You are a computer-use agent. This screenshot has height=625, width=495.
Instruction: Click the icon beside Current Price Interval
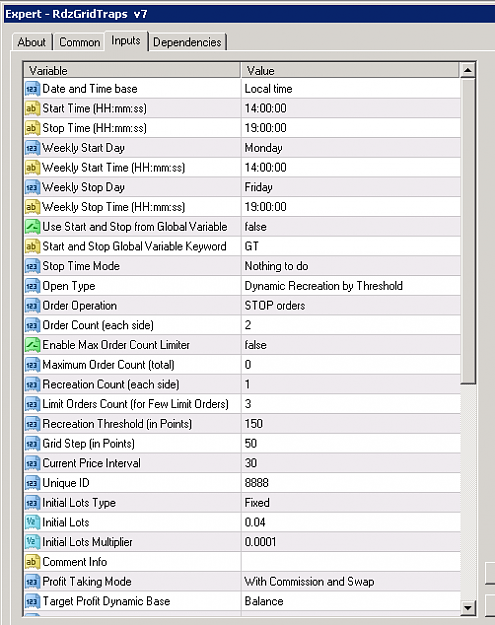coord(32,464)
